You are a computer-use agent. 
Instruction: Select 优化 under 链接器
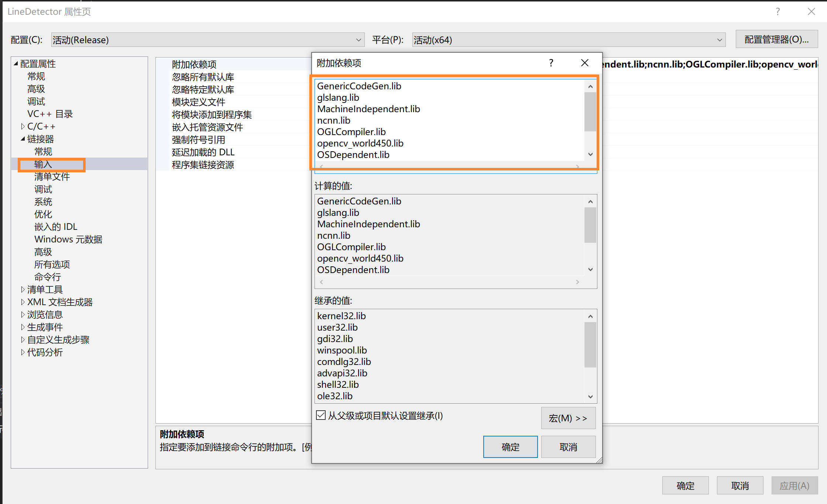[43, 214]
